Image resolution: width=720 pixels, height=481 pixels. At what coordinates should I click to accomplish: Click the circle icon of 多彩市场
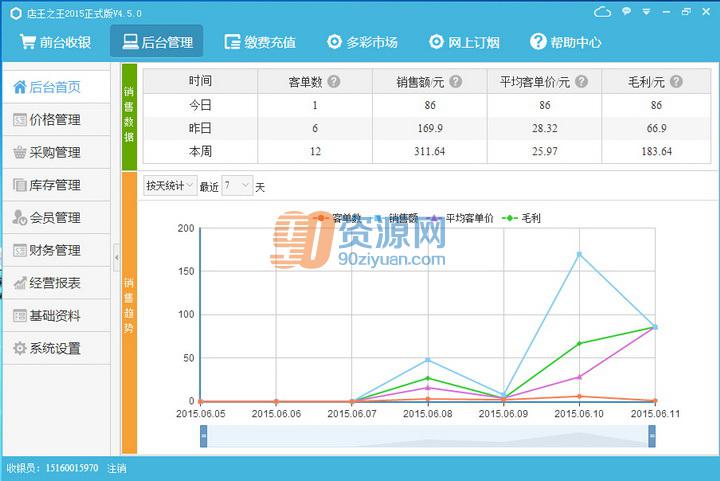334,42
